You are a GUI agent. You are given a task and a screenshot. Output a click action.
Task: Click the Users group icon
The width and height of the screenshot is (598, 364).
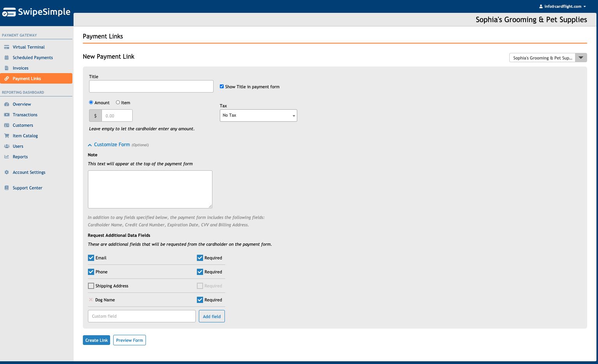point(7,146)
